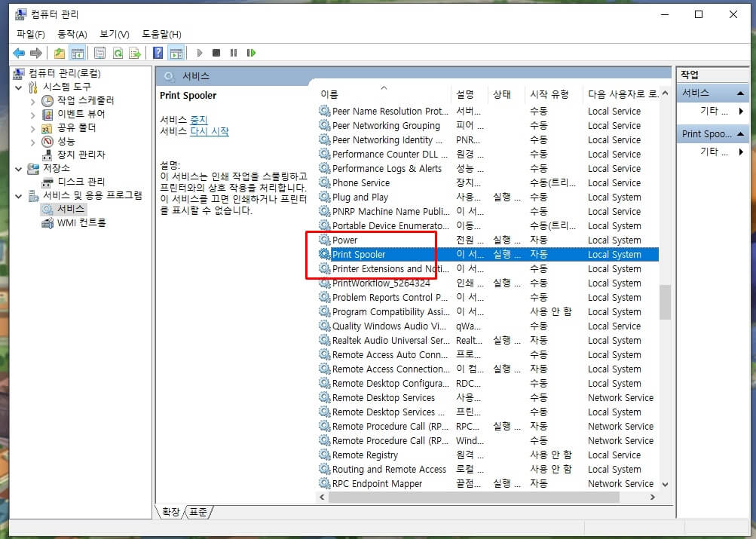
Task: Click the 이벤트 뷰어 tree icon
Action: click(47, 115)
